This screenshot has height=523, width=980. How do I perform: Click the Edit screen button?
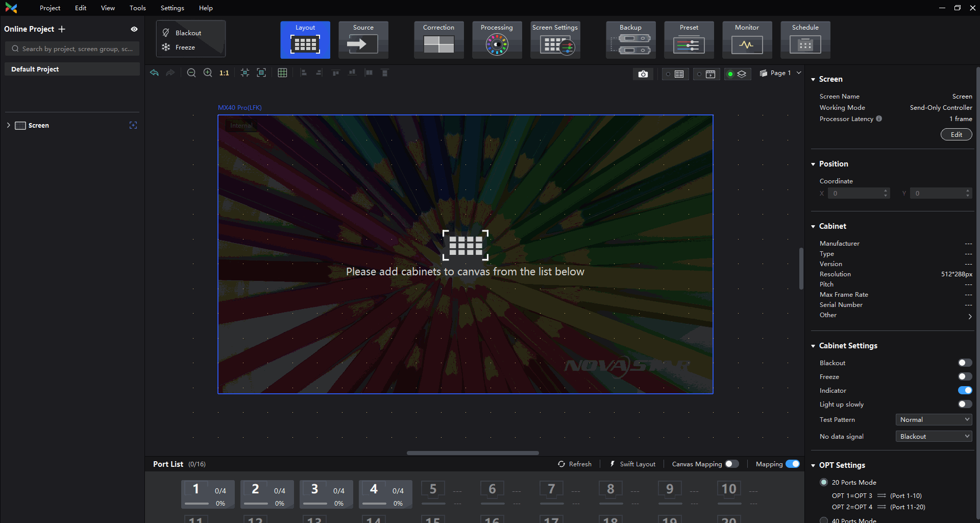coord(956,134)
